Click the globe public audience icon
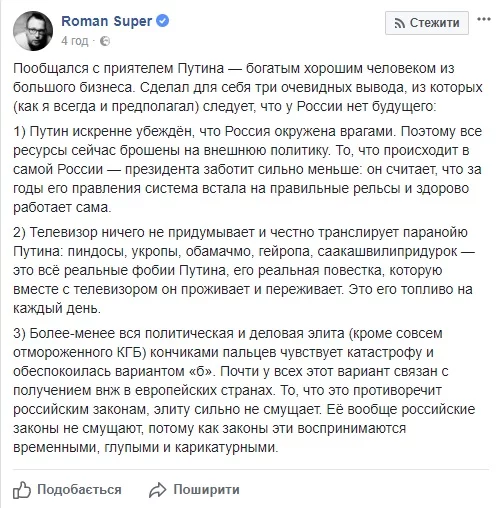The width and height of the screenshot is (500, 508). click(x=105, y=41)
